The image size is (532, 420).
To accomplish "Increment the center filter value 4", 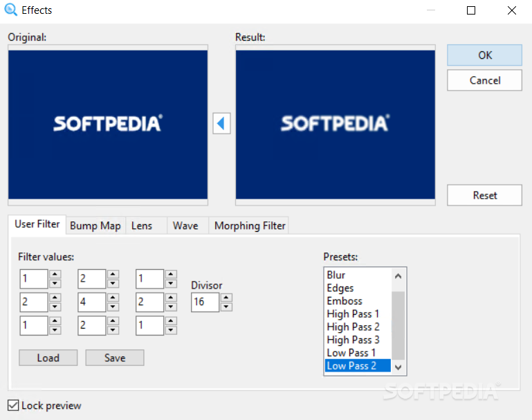I will [113, 298].
